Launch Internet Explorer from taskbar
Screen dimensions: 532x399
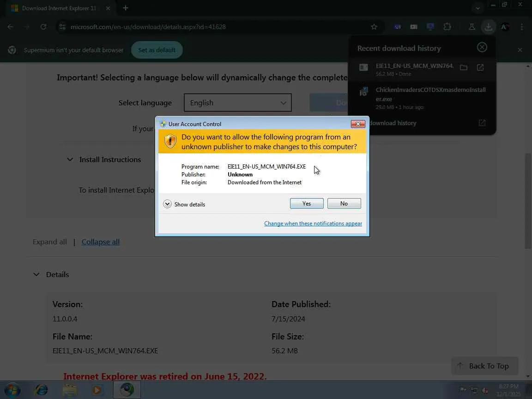(42, 390)
